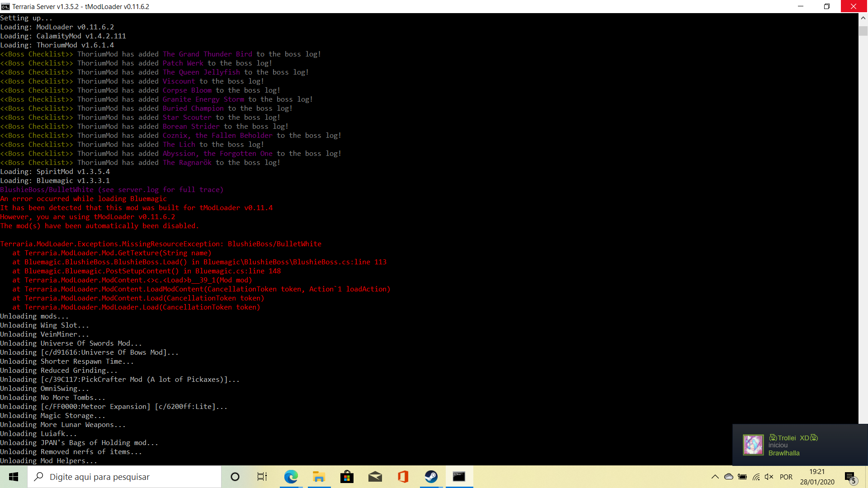
Task: Open the OneDrive cloud tray icon
Action: 729,477
